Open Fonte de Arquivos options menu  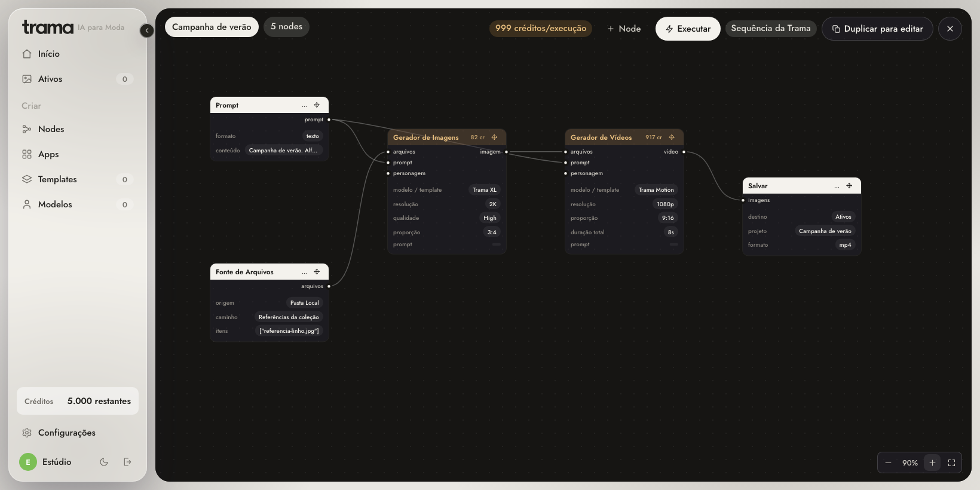point(304,272)
